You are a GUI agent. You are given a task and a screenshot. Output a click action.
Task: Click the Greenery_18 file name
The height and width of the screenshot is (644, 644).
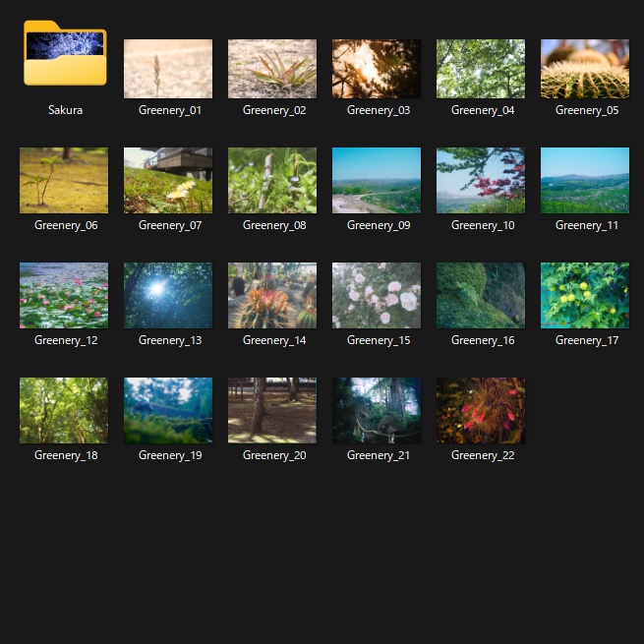(66, 455)
